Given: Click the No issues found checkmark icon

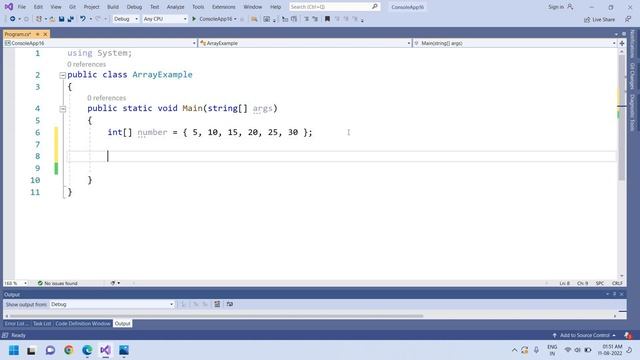Looking at the screenshot, I should pyautogui.click(x=40, y=283).
